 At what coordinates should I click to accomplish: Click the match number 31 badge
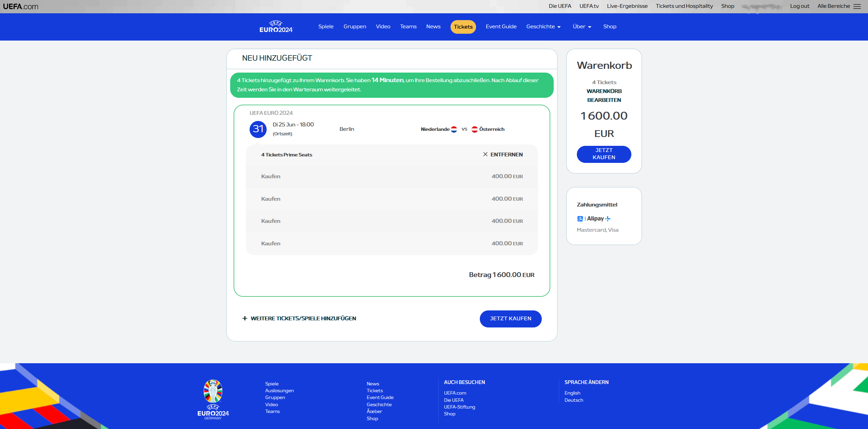(x=258, y=129)
